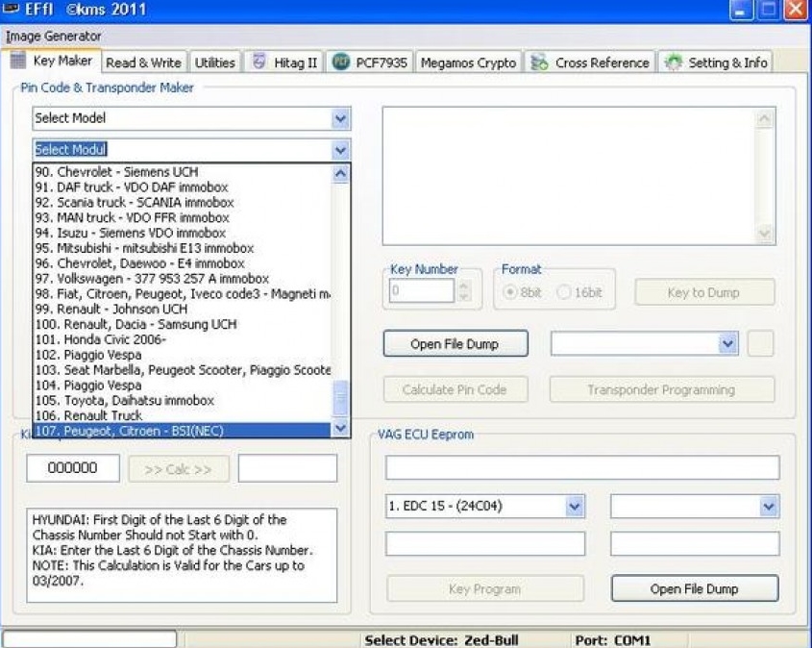Click the field below the EDC 15 dropdown
Screen dimensions: 812x648
click(485, 544)
